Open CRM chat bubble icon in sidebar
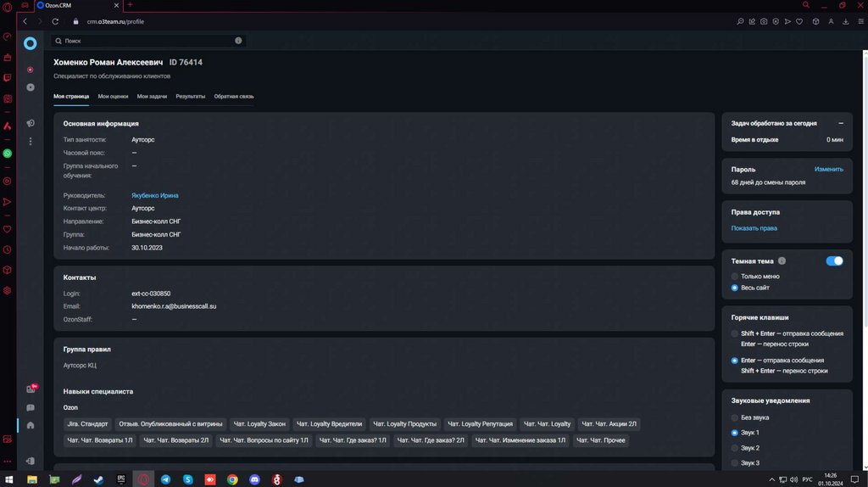 click(31, 408)
